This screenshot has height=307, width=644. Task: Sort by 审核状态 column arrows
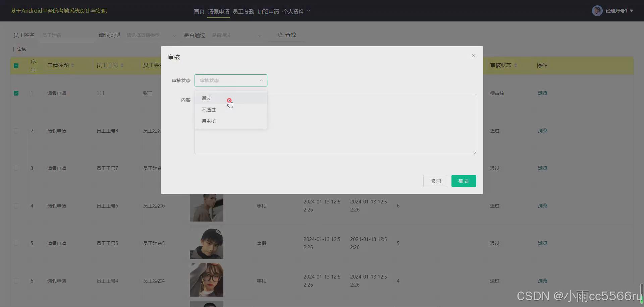pyautogui.click(x=516, y=65)
